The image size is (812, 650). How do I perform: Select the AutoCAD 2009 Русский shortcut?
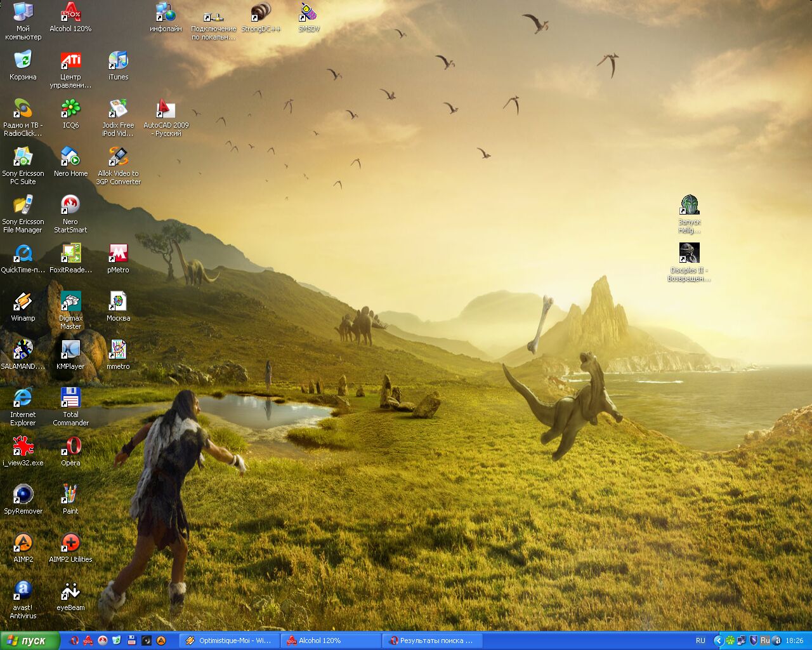click(166, 118)
